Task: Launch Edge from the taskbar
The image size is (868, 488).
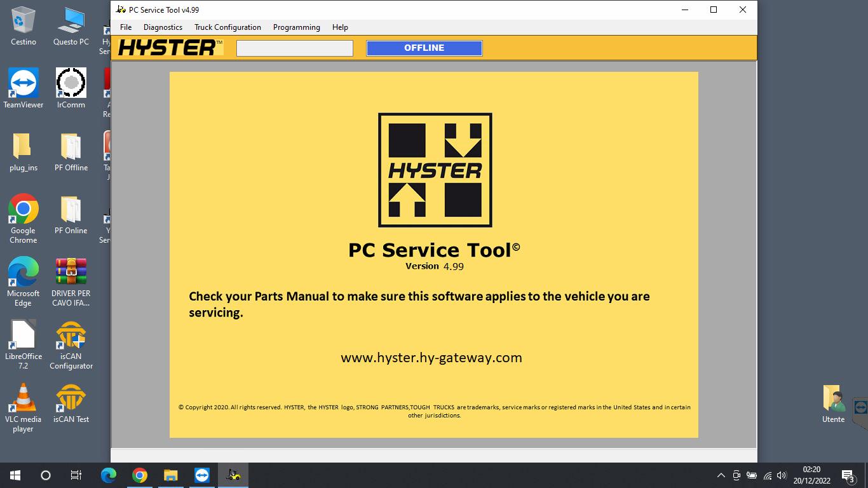Action: pyautogui.click(x=109, y=475)
